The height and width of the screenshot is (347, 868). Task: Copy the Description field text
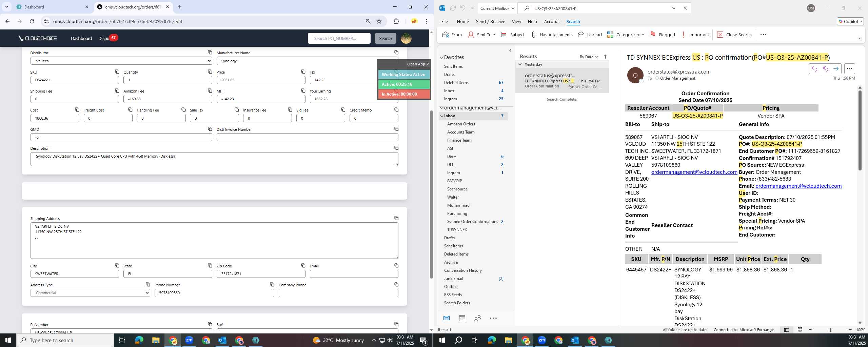[396, 148]
